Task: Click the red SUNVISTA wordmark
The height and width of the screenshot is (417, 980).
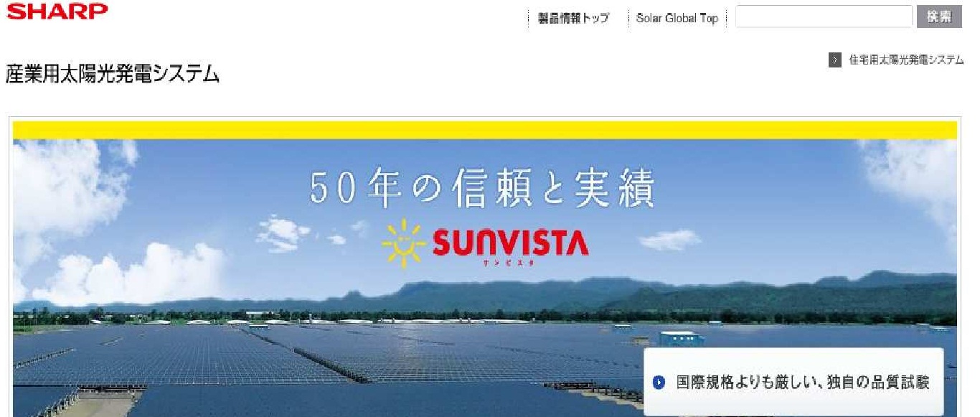Action: [x=509, y=244]
